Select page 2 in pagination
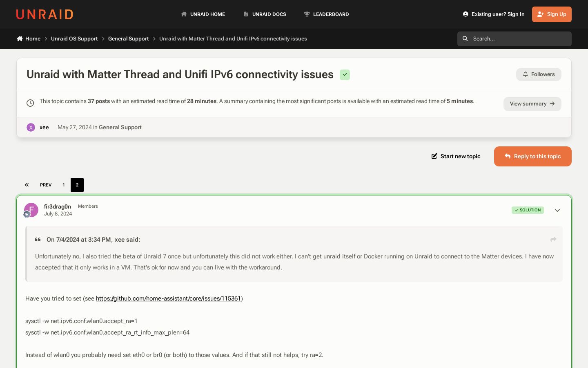 pos(77,185)
